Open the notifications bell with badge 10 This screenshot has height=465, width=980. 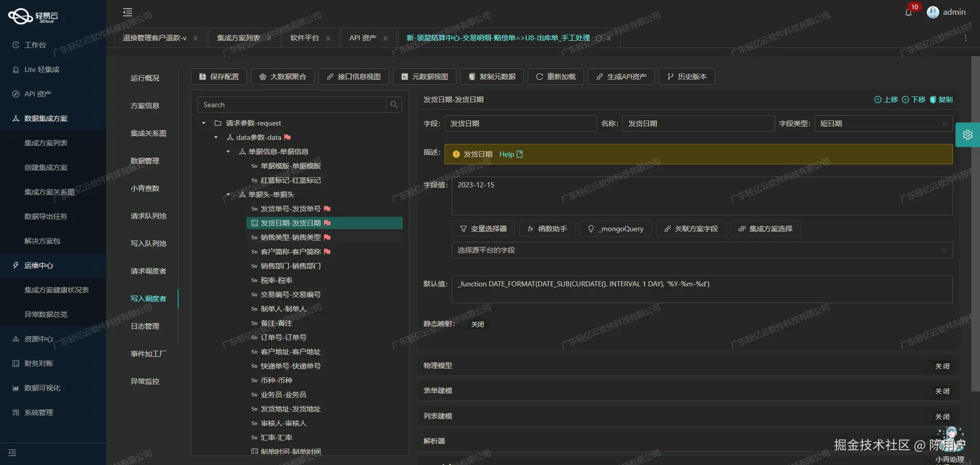click(909, 12)
